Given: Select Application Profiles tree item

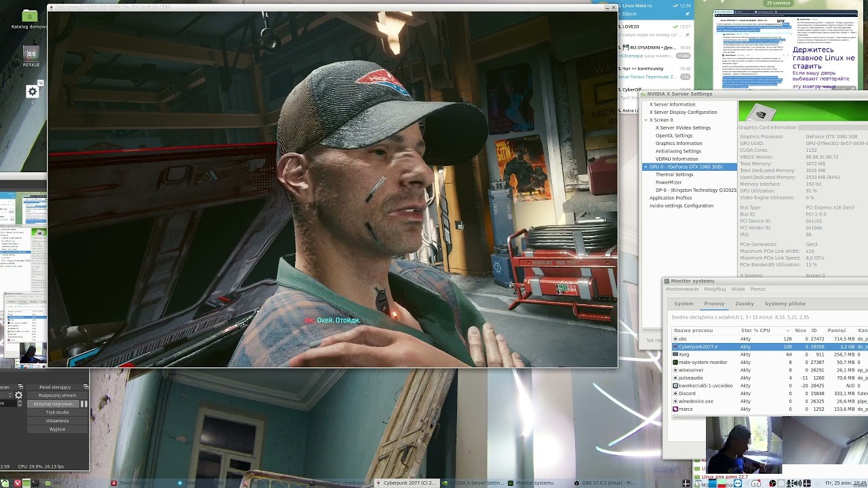Looking at the screenshot, I should pyautogui.click(x=671, y=198).
